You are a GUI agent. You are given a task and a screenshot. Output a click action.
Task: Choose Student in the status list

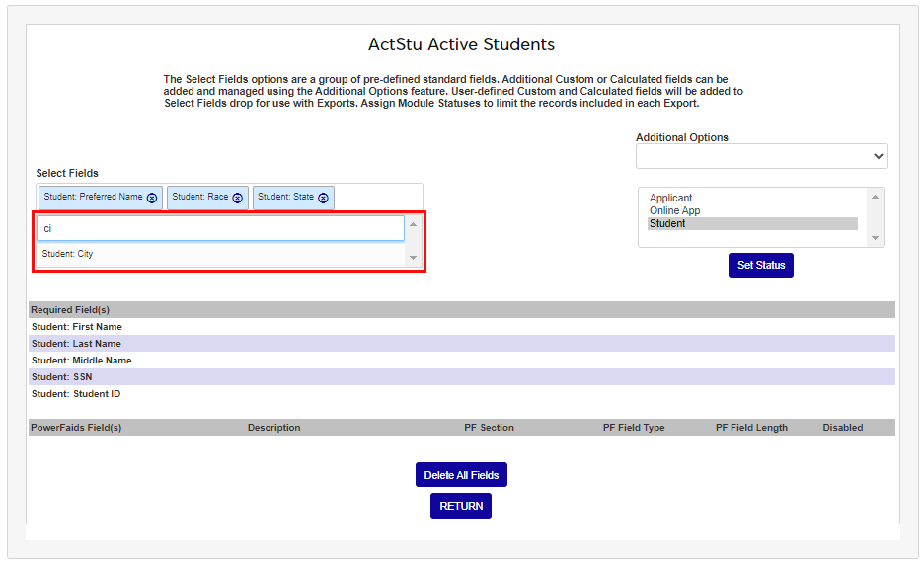(667, 224)
